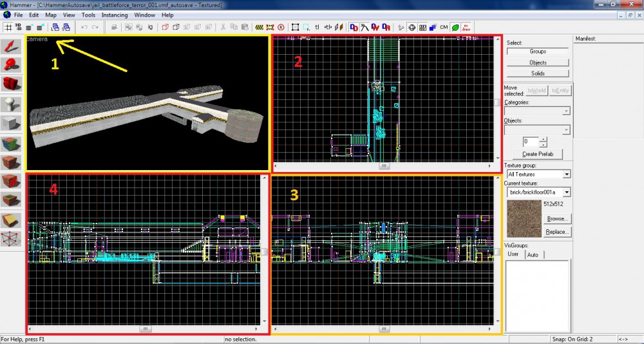Viewport: 644px width, 344px height.
Task: Open the Instancing menu
Action: [115, 15]
